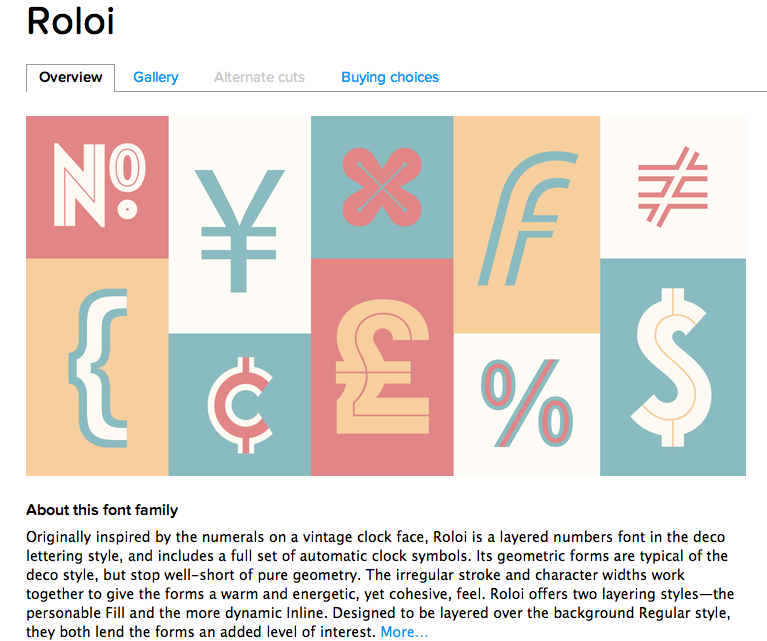Open the Overview tab
The image size is (767, 641).
[x=70, y=77]
